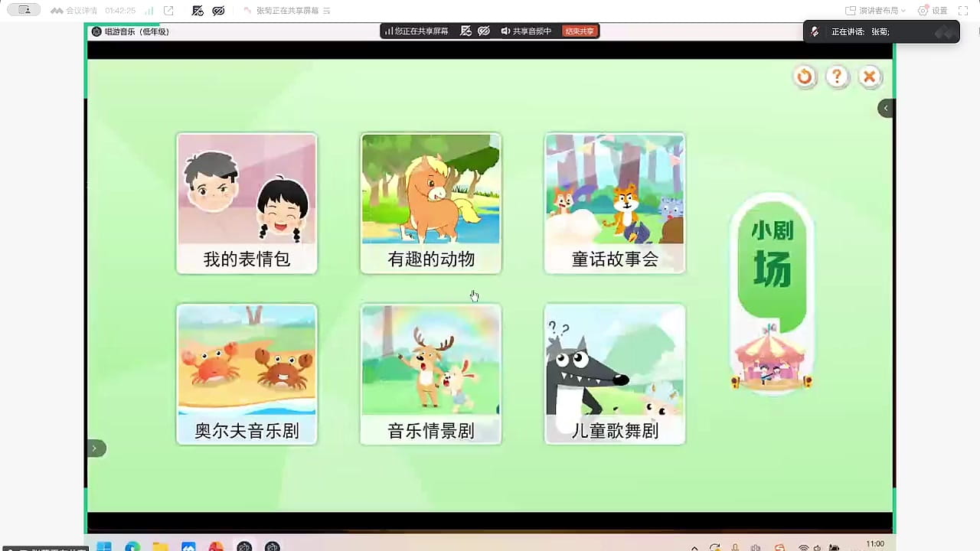This screenshot has width=980, height=551.
Task: Toggle annotation icon in sharing toolbar
Action: point(465,31)
